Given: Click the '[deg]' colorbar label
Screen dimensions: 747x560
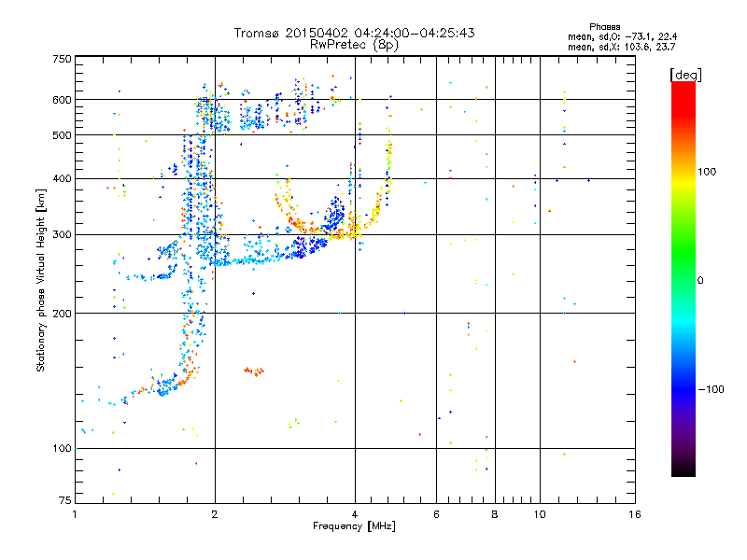Looking at the screenshot, I should pos(685,75).
